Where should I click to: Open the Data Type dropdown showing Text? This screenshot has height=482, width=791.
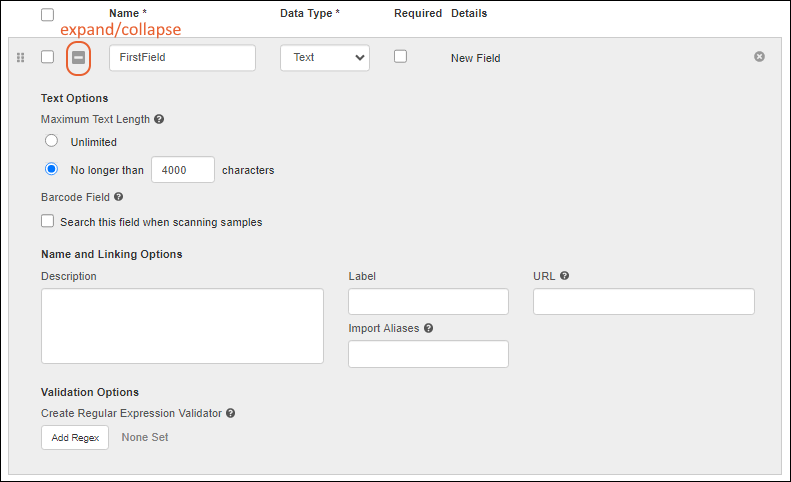click(324, 58)
